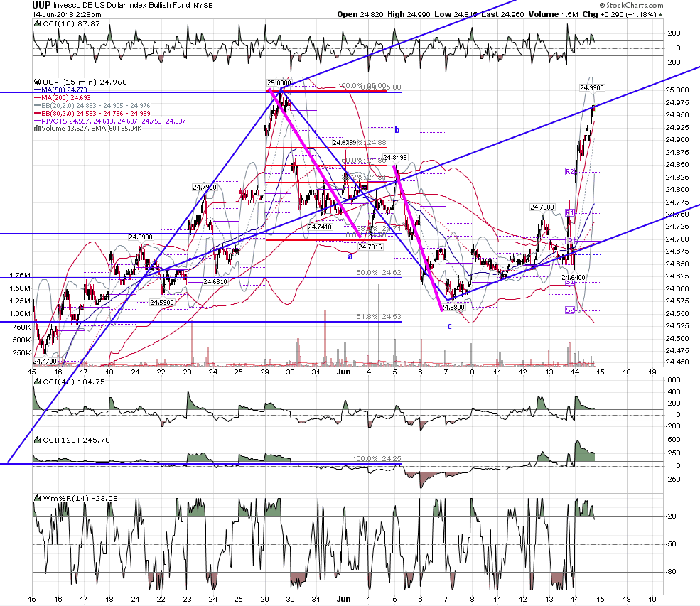
Task: Select the CCI(40) 104.75 indicator label
Action: (74, 382)
